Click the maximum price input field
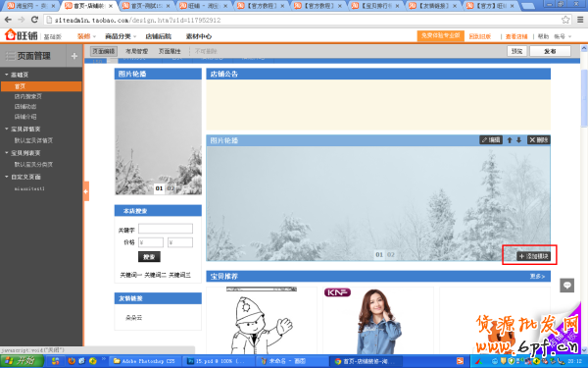This screenshot has width=588, height=368. point(180,242)
